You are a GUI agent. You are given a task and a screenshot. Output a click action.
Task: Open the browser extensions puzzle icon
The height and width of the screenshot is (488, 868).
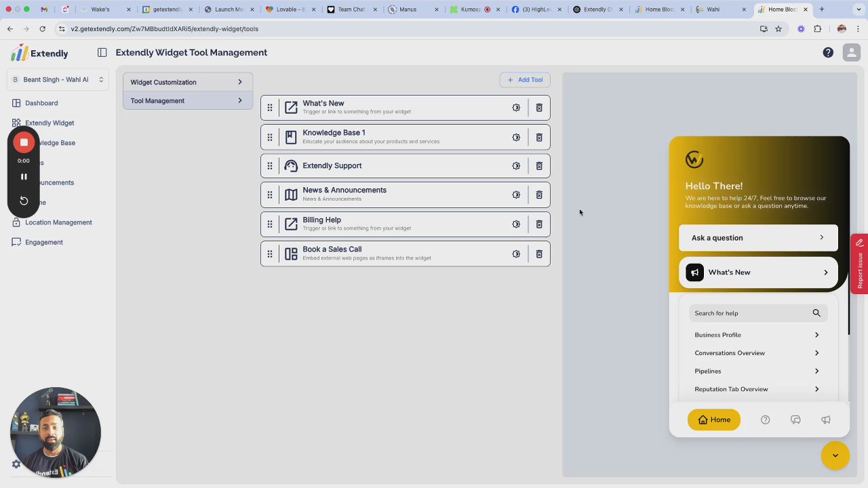pos(817,29)
